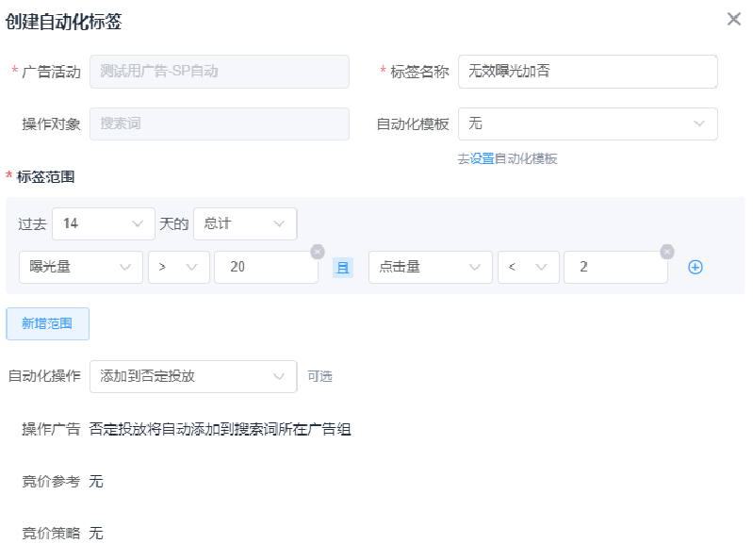
Task: Open the greater-than operator dropdown
Action: (179, 267)
